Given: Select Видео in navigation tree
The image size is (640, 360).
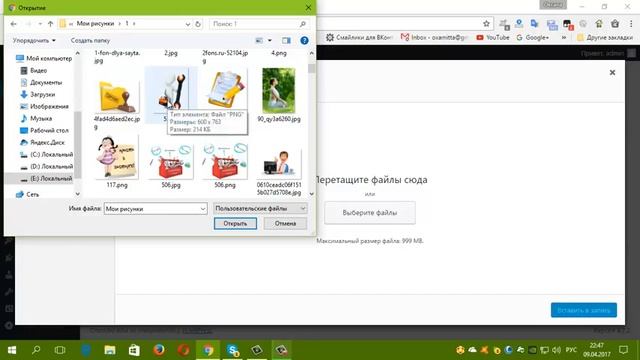Looking at the screenshot, I should click(x=33, y=71).
